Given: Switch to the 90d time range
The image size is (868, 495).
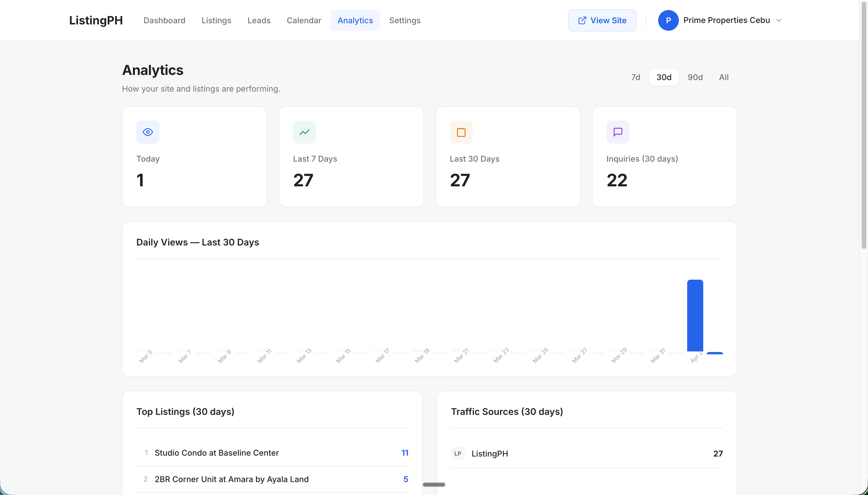Looking at the screenshot, I should 695,77.
